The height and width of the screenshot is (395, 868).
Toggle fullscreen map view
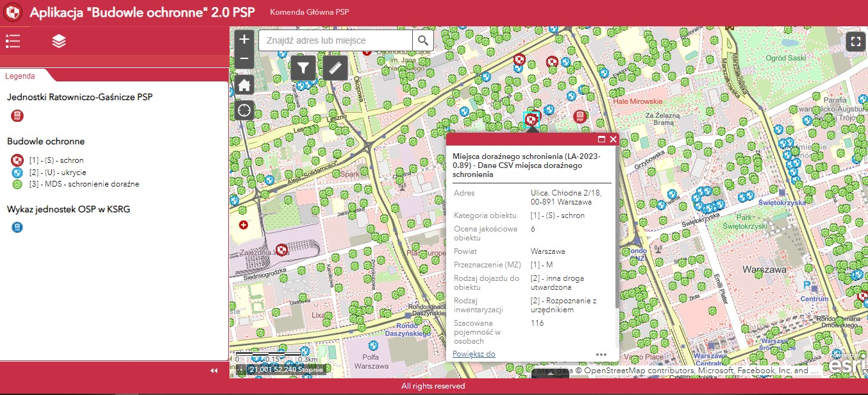tap(855, 42)
